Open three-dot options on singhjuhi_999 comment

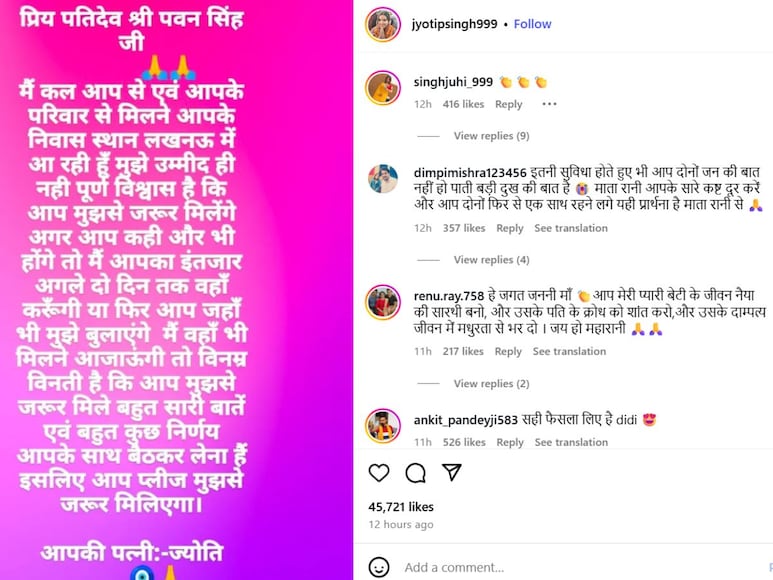click(x=549, y=104)
